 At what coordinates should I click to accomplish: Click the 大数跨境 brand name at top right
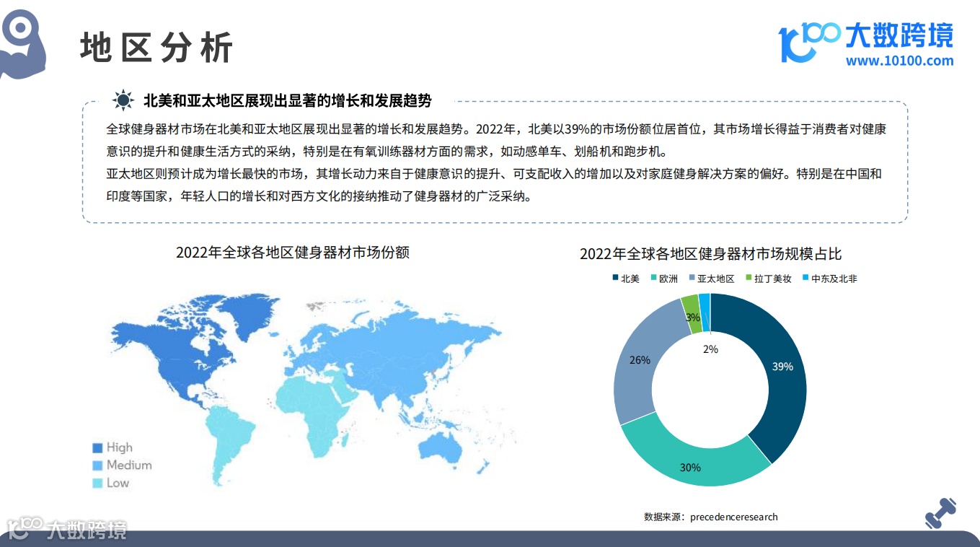click(x=899, y=35)
